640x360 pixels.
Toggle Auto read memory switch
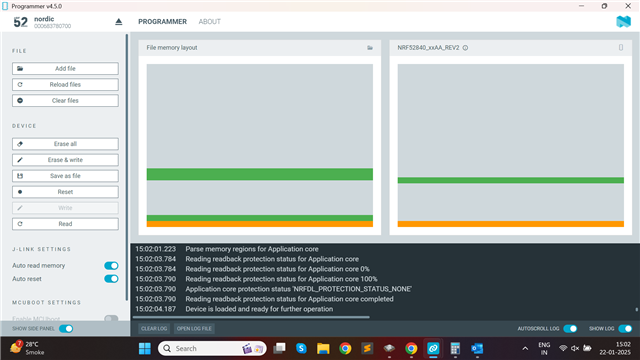(x=111, y=266)
